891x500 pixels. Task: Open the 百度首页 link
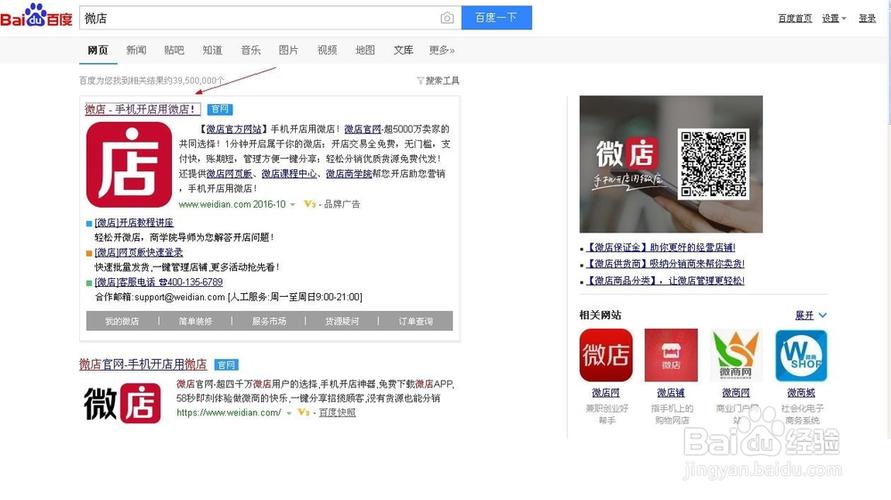click(795, 18)
